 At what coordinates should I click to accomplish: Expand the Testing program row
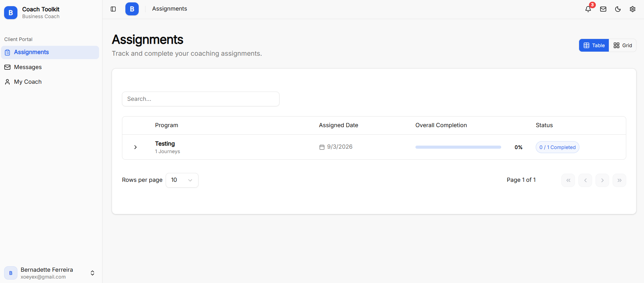click(x=135, y=147)
